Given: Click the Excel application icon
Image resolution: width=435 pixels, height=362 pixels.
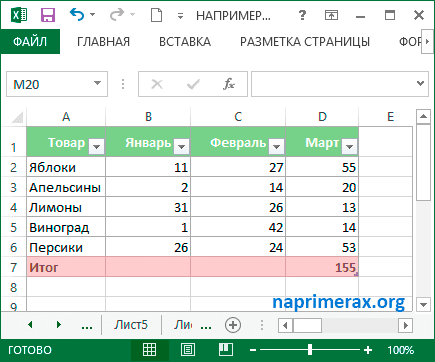Looking at the screenshot, I should 19,15.
